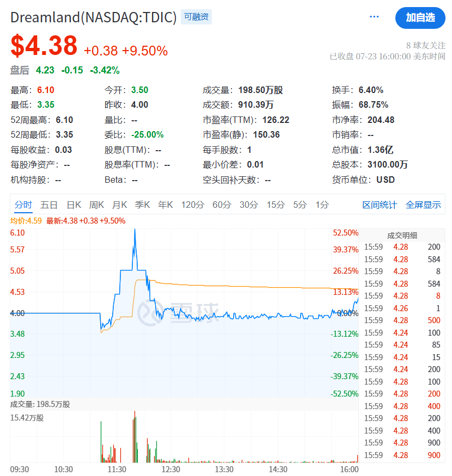Viewport: 452px width, 476px height.
Task: Click the 最低 value 3.35
Action: tap(46, 105)
